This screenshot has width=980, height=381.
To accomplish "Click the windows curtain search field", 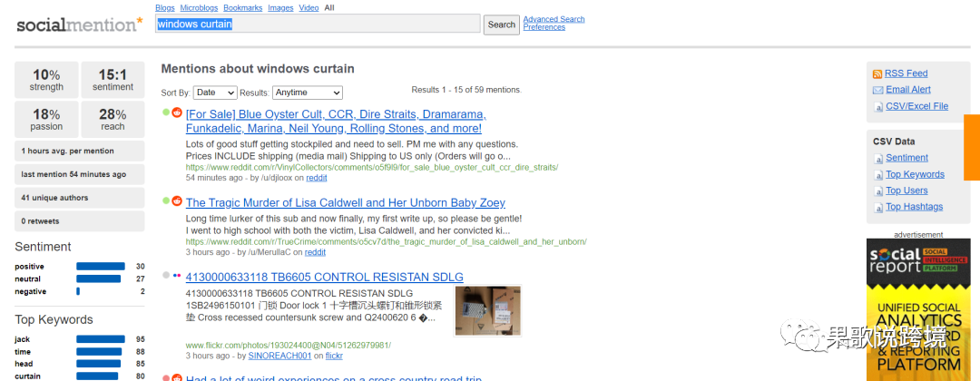I will 318,24.
